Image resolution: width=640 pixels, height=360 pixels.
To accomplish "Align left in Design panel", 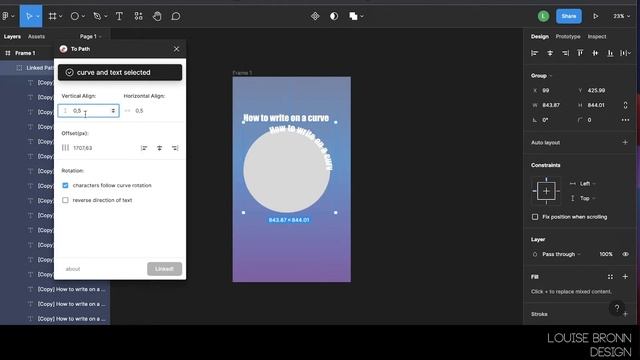I will [x=534, y=53].
